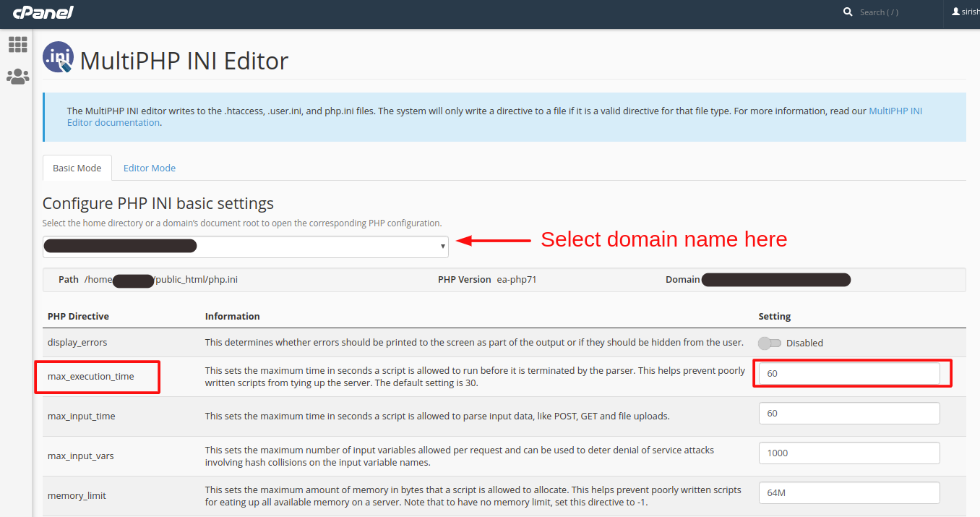Click the Information column header
This screenshot has width=980, height=517.
click(x=233, y=317)
